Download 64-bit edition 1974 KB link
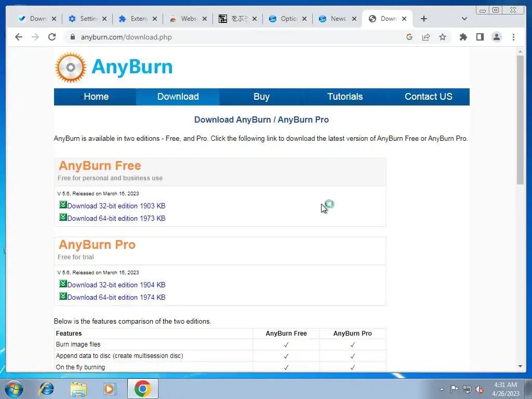Screen dimensions: 532x399 [116, 298]
